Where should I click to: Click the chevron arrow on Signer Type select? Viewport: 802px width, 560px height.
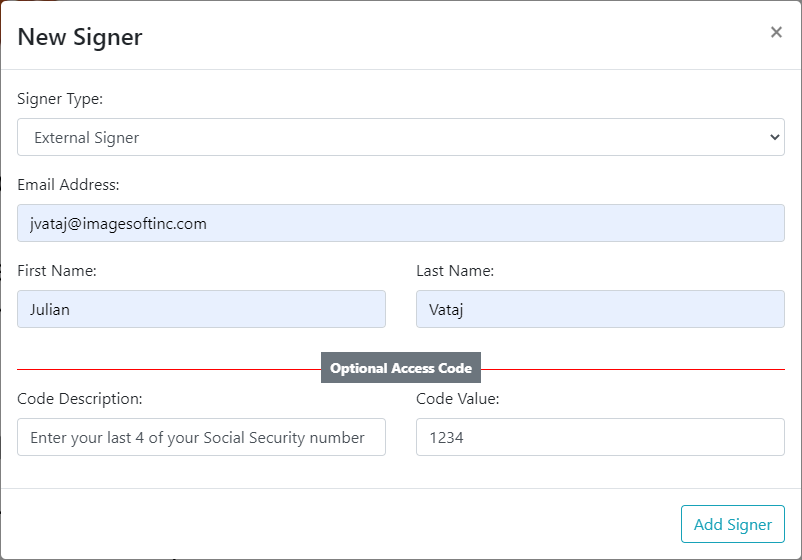[x=775, y=137]
